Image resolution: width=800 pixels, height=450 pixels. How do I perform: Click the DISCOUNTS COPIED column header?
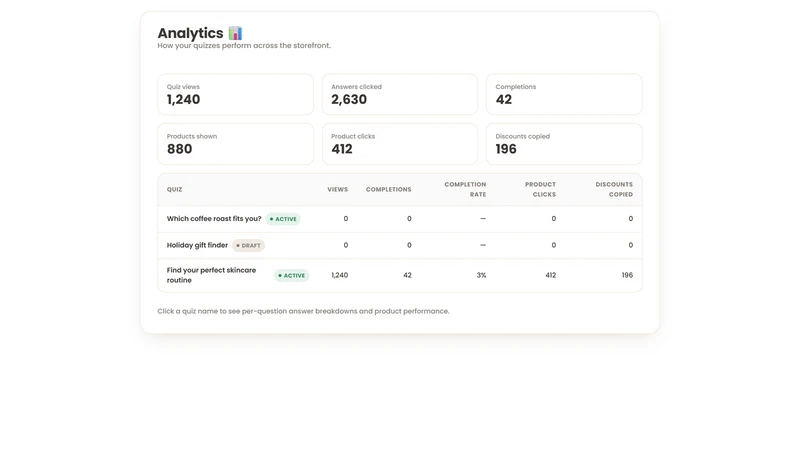click(614, 190)
